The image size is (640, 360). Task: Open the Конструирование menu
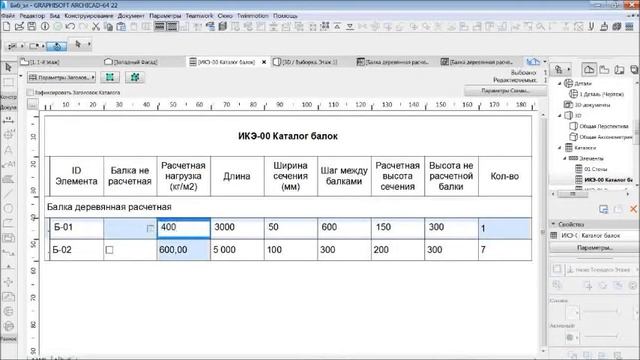[x=89, y=16]
